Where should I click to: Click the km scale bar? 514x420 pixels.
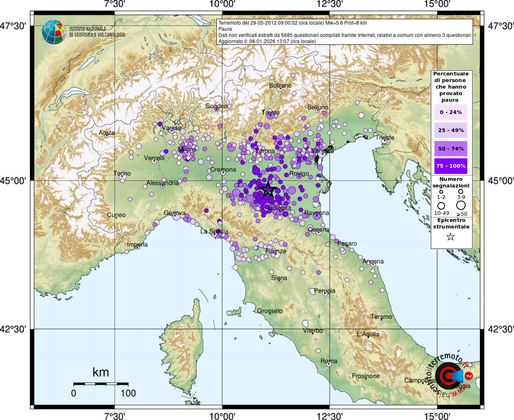101,384
